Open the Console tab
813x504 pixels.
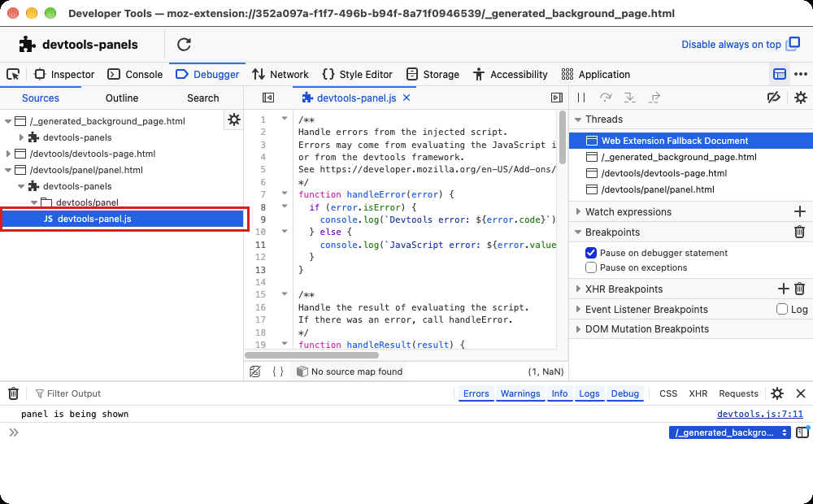[135, 74]
